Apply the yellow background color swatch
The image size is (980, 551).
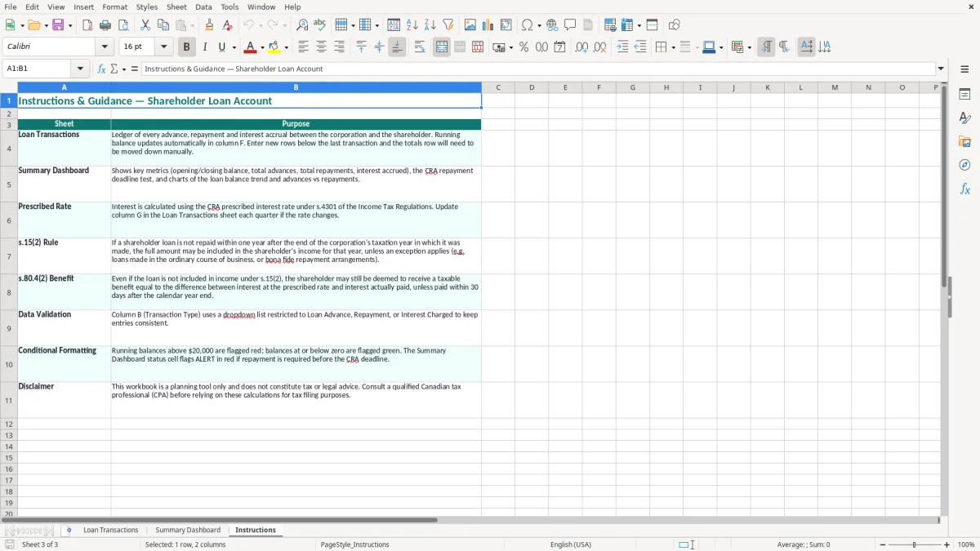275,47
